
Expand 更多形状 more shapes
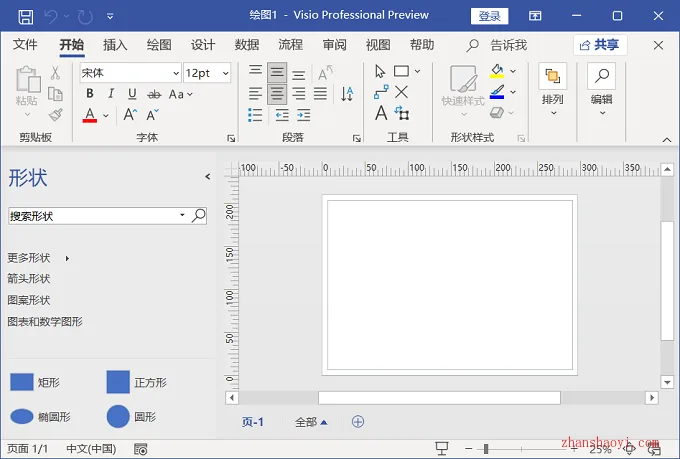(x=38, y=258)
